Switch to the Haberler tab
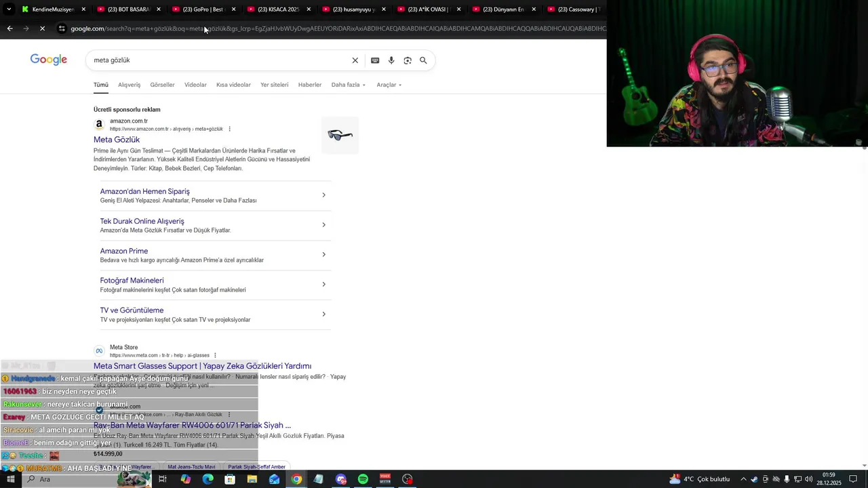Screen dimensions: 868x488 (x=310, y=85)
